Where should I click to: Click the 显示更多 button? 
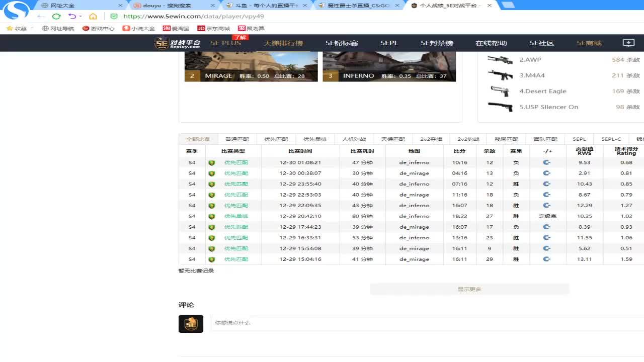469,289
